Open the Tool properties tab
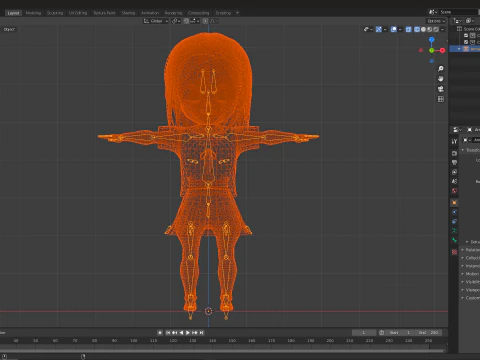This screenshot has width=480, height=360. 454,141
